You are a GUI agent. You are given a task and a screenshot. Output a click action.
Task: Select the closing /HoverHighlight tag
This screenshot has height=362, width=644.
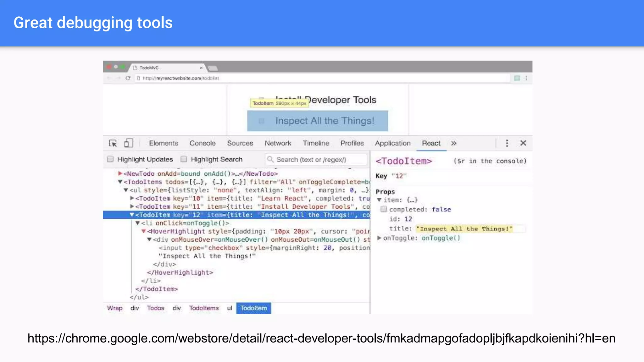coord(180,272)
